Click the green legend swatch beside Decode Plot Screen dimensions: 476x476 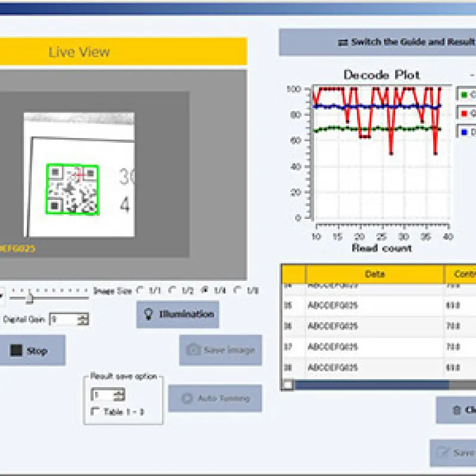[464, 95]
